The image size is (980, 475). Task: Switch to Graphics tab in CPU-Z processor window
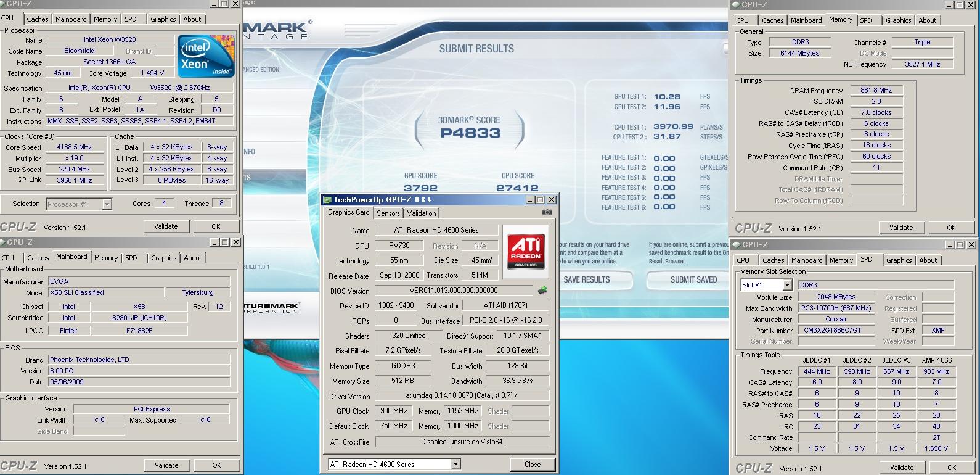click(x=163, y=19)
